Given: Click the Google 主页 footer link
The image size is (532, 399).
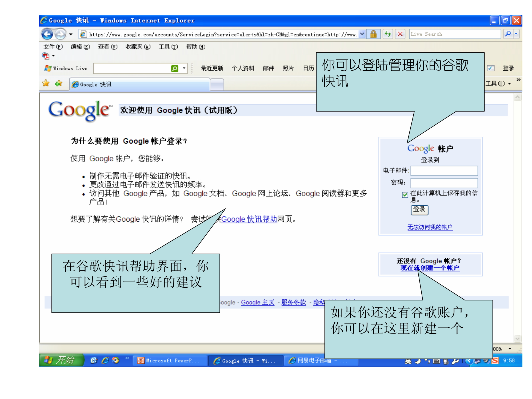Looking at the screenshot, I should point(258,302).
